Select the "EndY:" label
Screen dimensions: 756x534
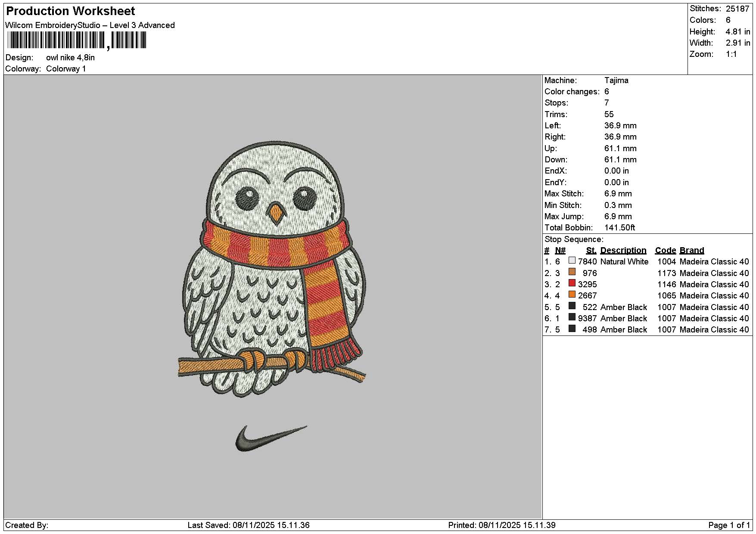pos(556,183)
